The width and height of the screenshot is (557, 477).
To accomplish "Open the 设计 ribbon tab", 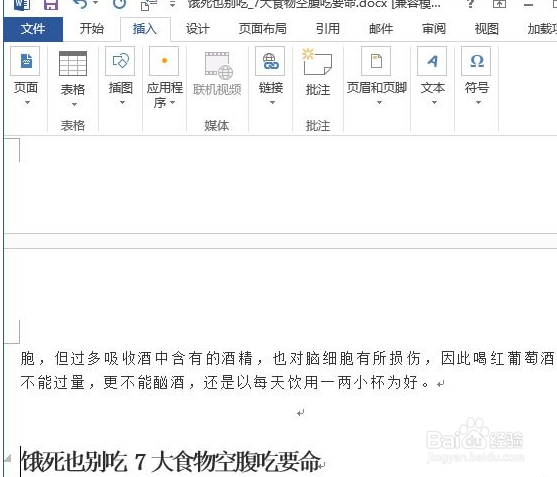I will (198, 29).
